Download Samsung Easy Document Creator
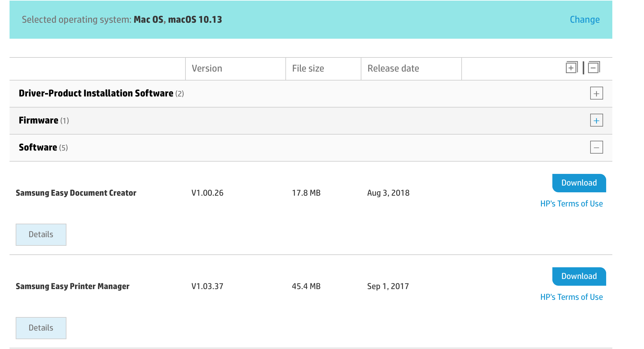Image resolution: width=644 pixels, height=349 pixels. click(x=579, y=183)
